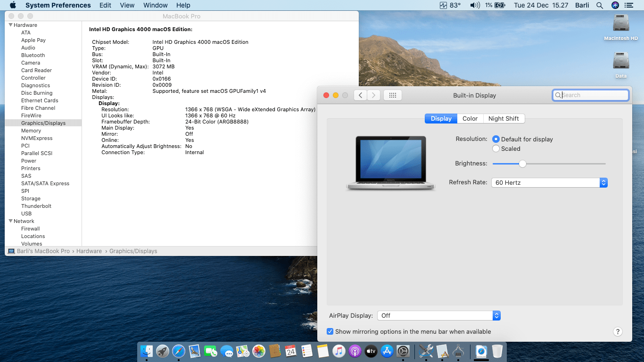
Task: Switch to the Night Shift tab
Action: click(504, 118)
